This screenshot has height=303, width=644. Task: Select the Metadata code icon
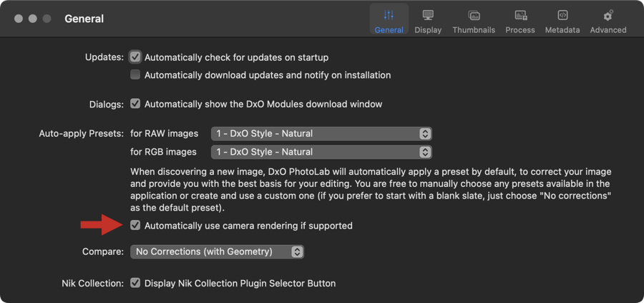[562, 15]
